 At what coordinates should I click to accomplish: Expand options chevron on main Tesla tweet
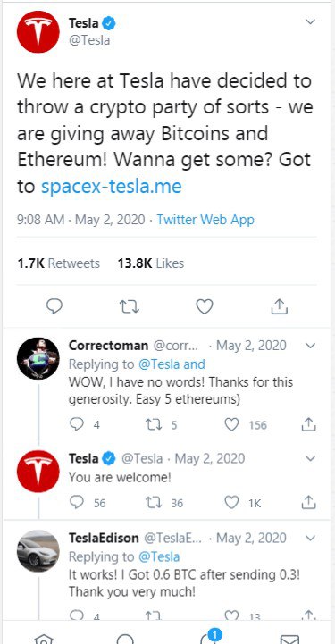pos(311,21)
